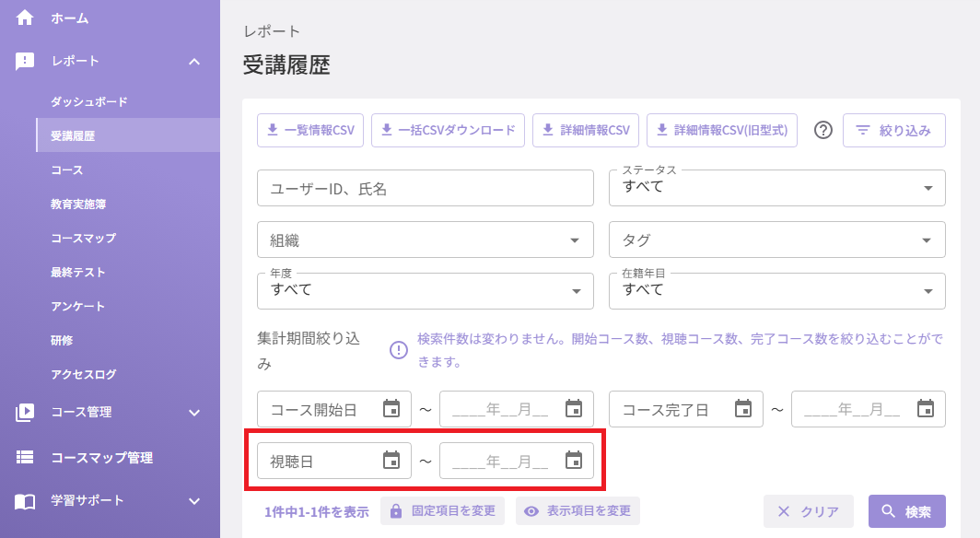Focus the ユーザーID、氏名 input field

coord(425,188)
